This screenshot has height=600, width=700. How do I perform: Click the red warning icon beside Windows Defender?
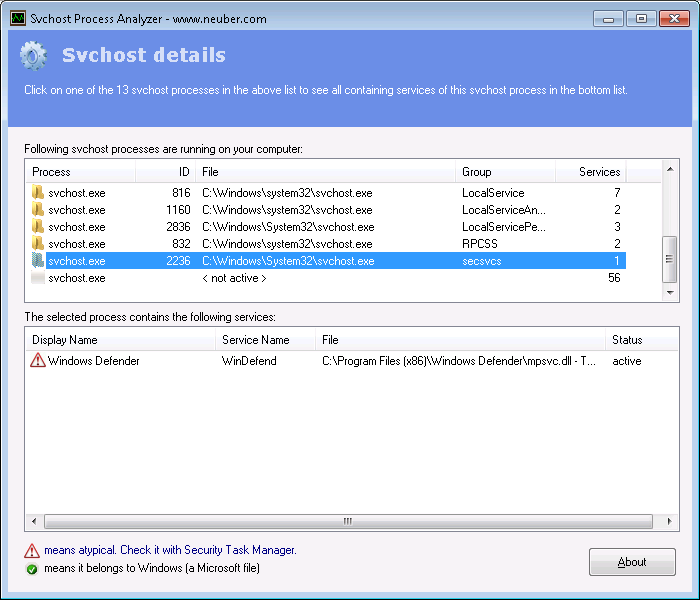click(x=38, y=361)
